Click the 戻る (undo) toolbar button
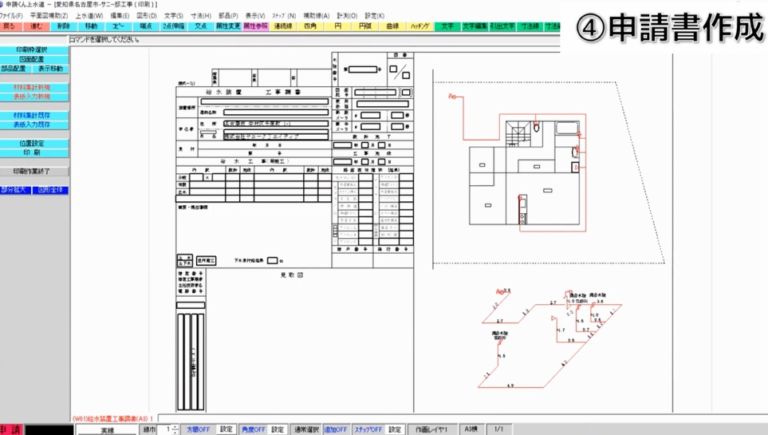768x435 pixels. (12, 25)
